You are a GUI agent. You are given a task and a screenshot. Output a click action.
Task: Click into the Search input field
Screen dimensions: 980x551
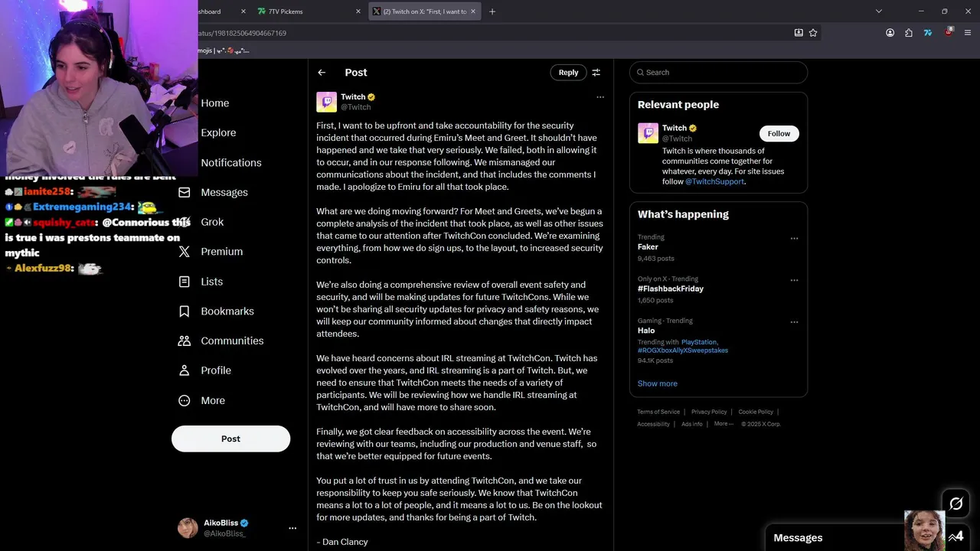pos(718,72)
